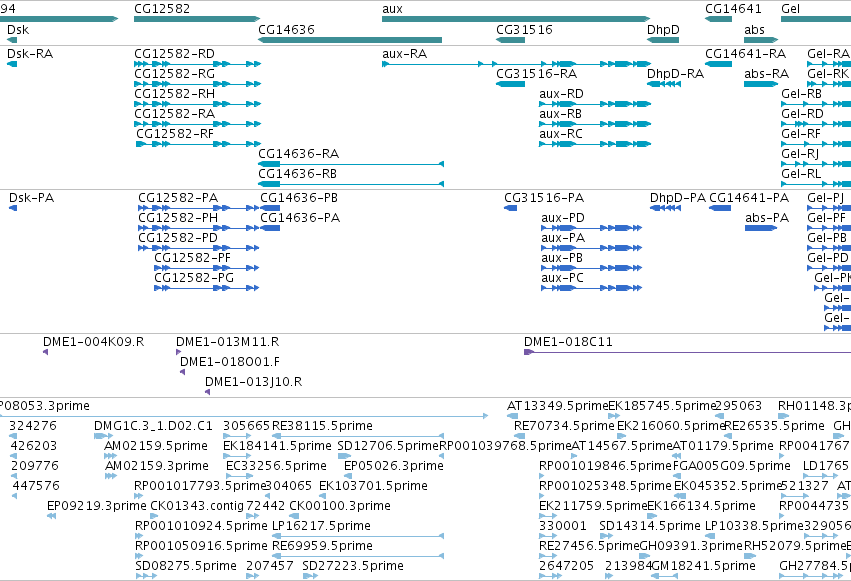
Task: Click transcript DhpD-RA label
Action: click(675, 74)
